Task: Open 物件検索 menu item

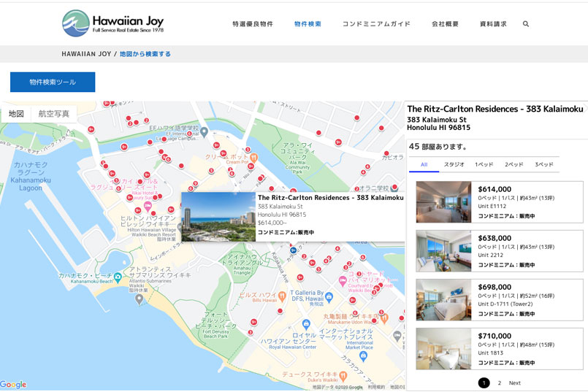Action: 308,24
